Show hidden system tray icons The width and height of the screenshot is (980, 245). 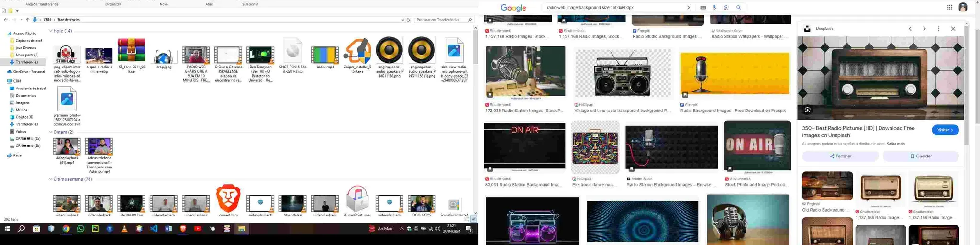click(401, 229)
